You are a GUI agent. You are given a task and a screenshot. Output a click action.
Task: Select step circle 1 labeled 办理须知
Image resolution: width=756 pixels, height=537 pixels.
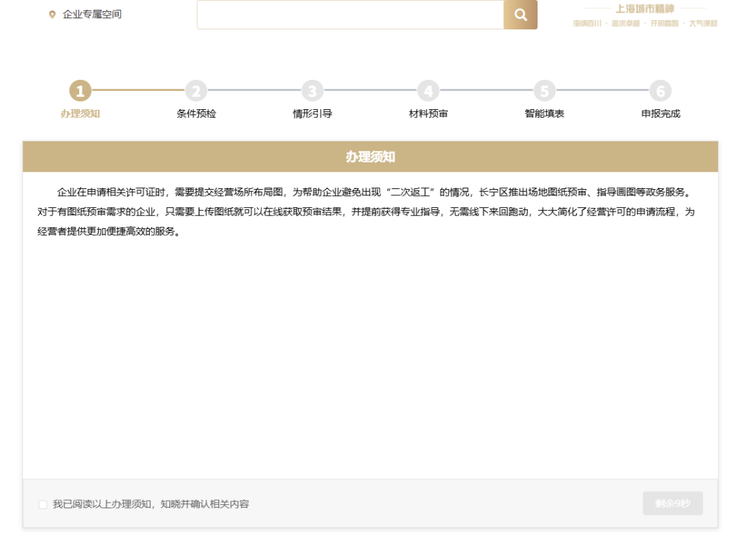(80, 90)
